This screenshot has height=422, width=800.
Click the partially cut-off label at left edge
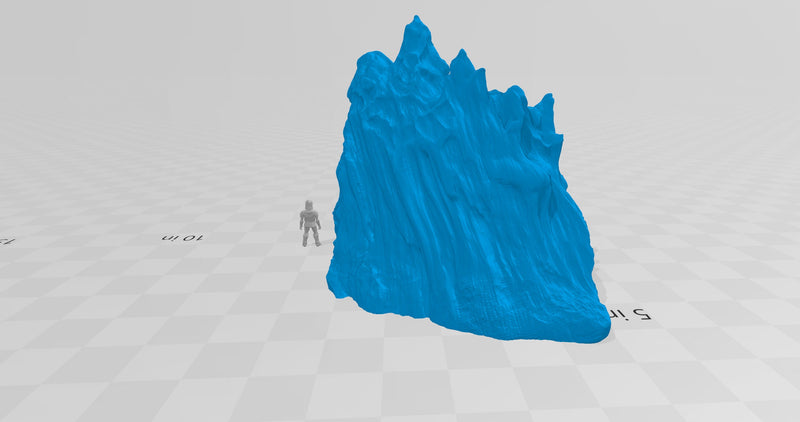click(x=5, y=241)
